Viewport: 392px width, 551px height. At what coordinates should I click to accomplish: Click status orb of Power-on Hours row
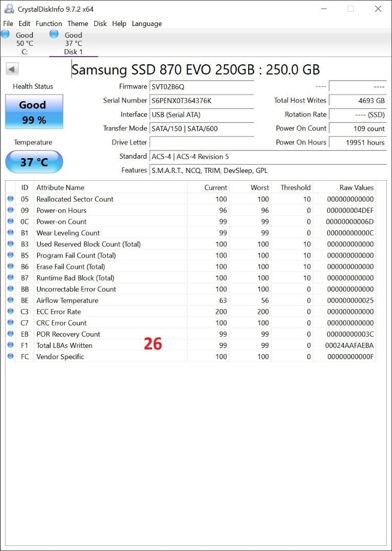coord(11,210)
